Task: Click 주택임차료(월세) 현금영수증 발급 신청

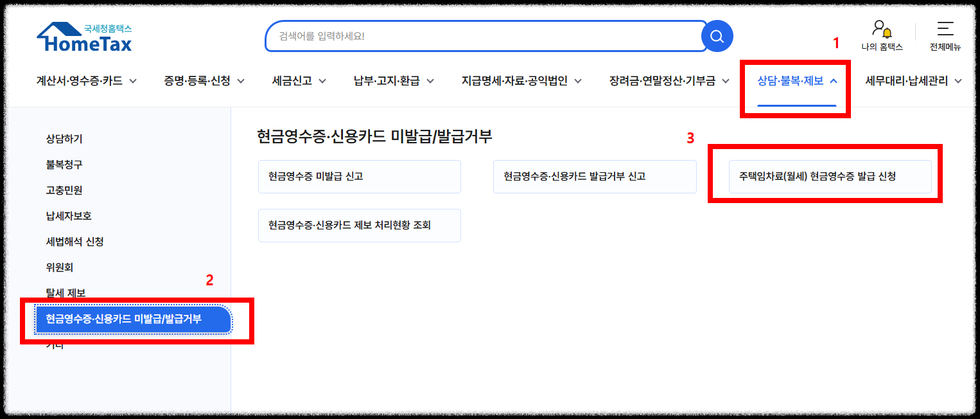Action: click(x=830, y=176)
